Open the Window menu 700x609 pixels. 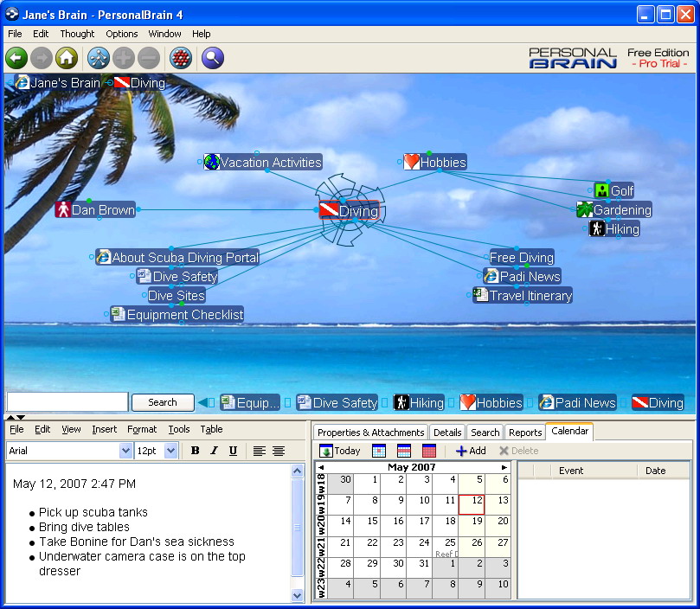point(164,34)
